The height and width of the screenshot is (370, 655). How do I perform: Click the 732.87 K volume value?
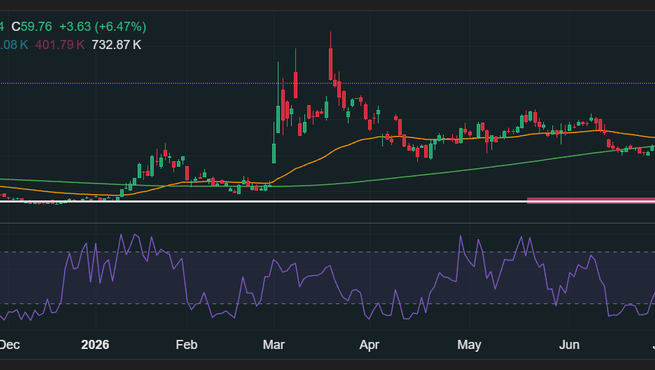click(x=117, y=45)
